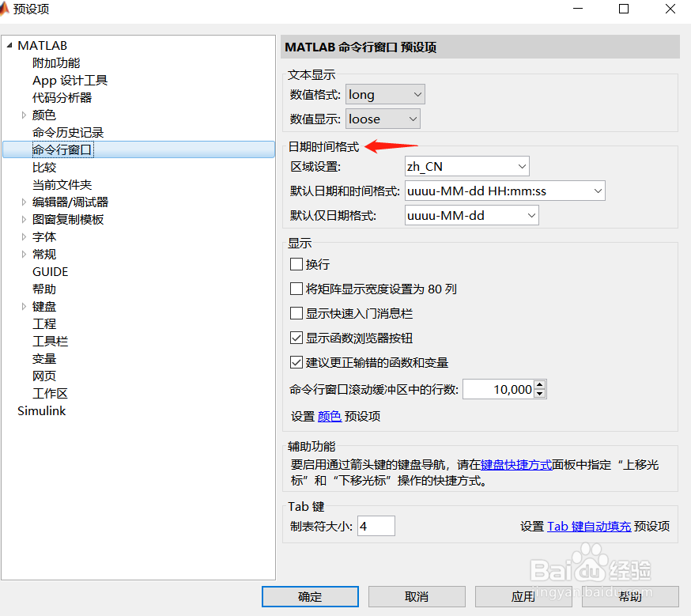Click the 取消 button
The image size is (691, 616).
tap(417, 596)
